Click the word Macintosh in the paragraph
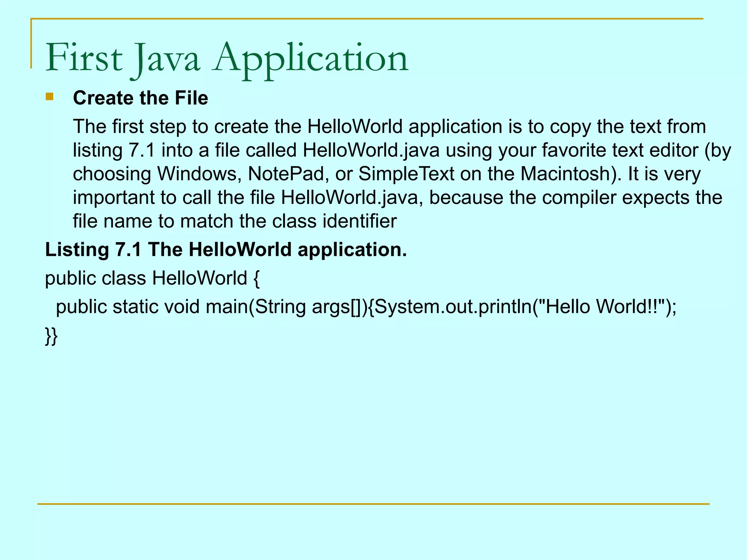Viewport: 747px width, 560px height. click(565, 174)
